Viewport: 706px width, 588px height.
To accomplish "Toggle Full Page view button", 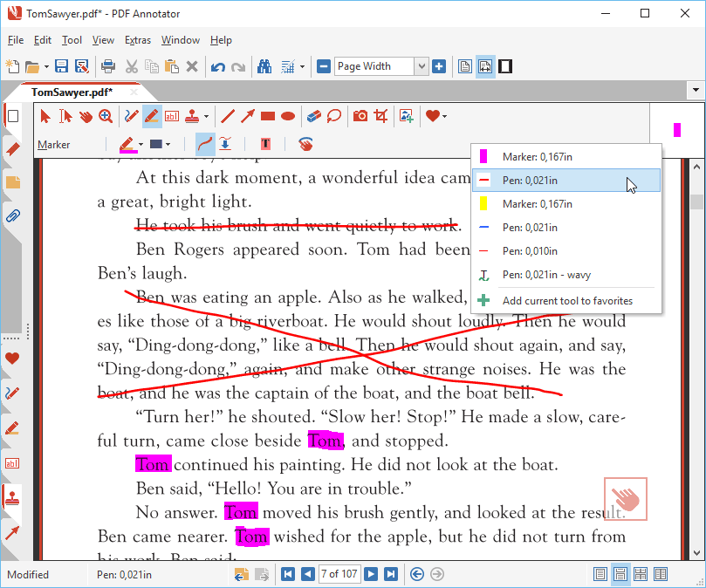I will 465,66.
